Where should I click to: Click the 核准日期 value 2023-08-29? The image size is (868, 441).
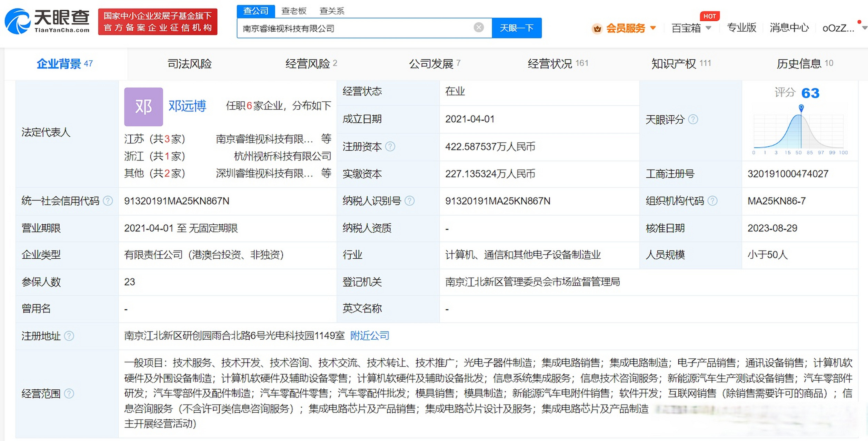tap(772, 228)
